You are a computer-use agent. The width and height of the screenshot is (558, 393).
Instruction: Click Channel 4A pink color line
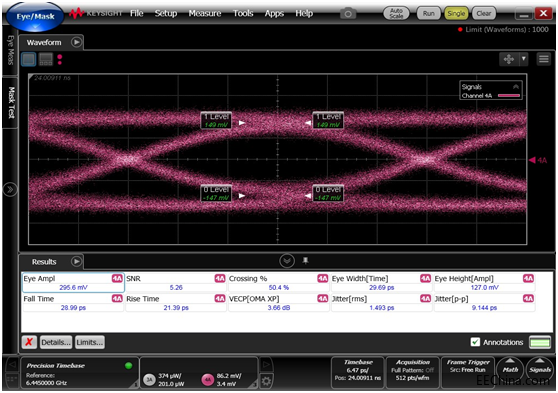tap(509, 95)
